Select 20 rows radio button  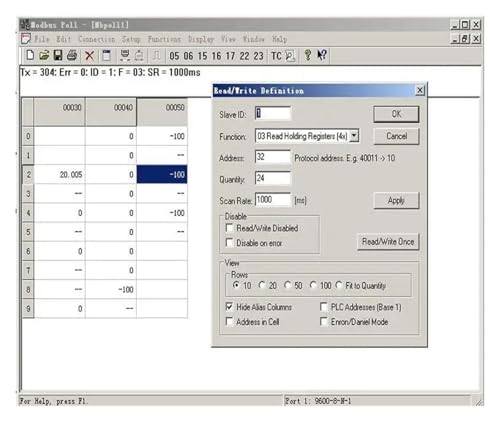click(x=262, y=285)
